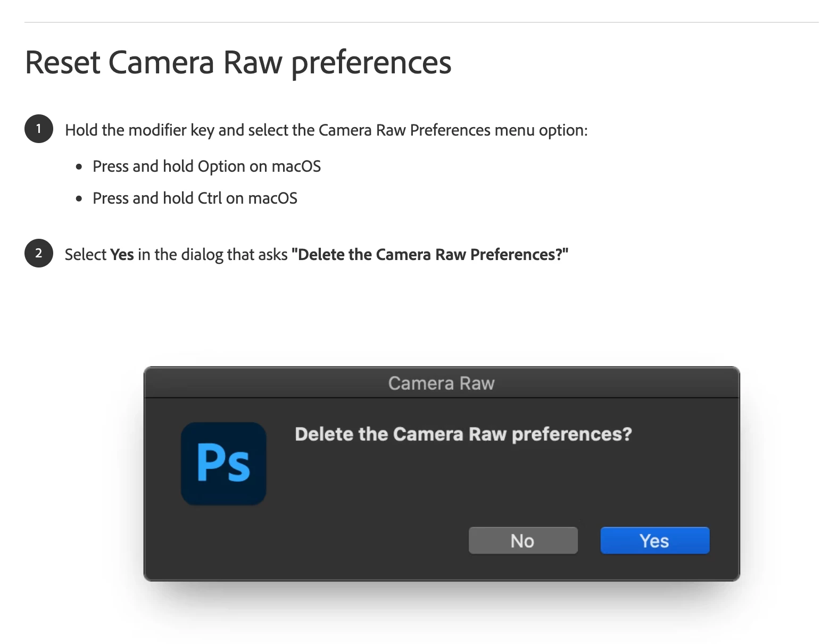Click the step 1 number circle
This screenshot has width=838, height=644.
click(x=39, y=129)
